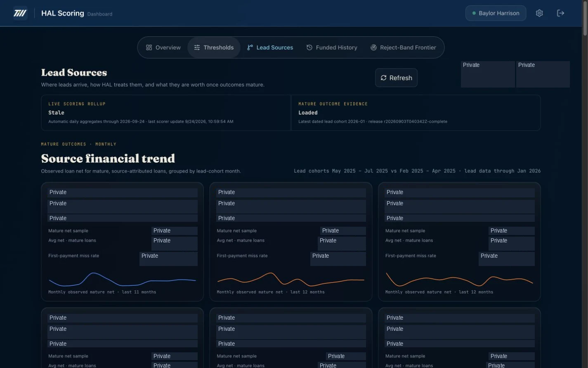Open settings via the gear icon
588x368 pixels.
(539, 13)
